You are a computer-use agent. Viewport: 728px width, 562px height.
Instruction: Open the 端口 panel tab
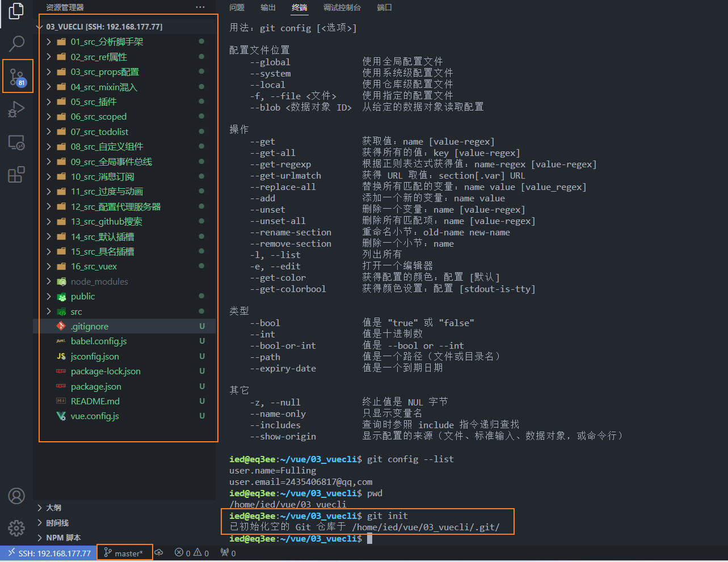coord(384,7)
